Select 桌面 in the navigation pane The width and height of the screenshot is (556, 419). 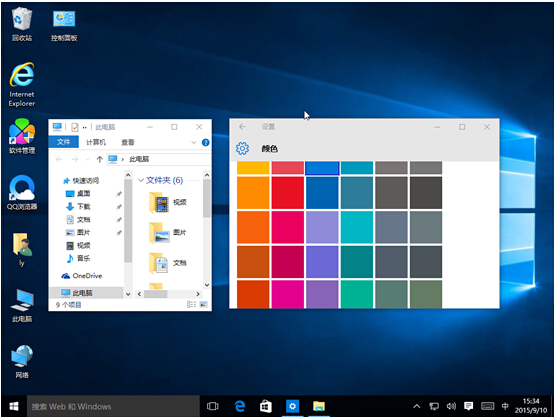[78, 194]
